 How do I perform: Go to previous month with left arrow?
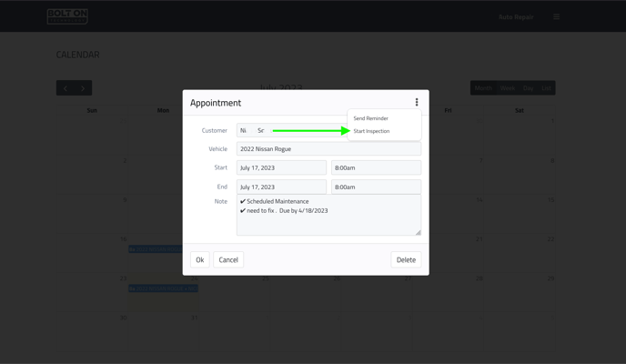tap(66, 87)
